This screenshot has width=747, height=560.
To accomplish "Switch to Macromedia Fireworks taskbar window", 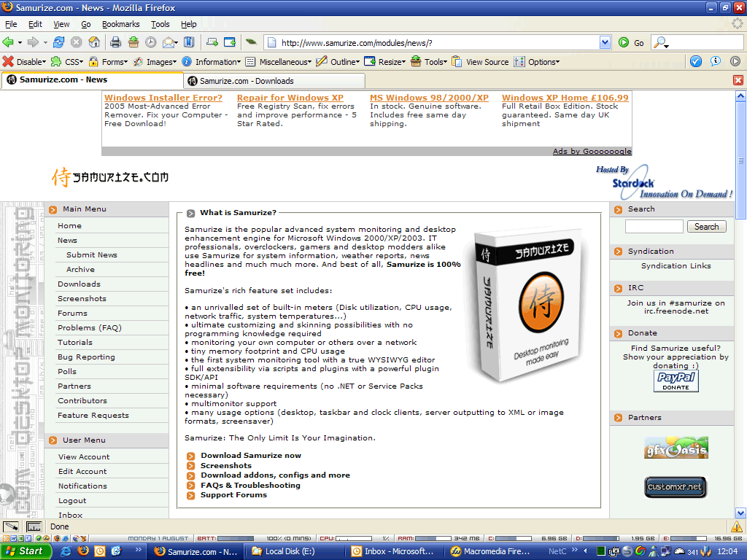I will point(493,551).
